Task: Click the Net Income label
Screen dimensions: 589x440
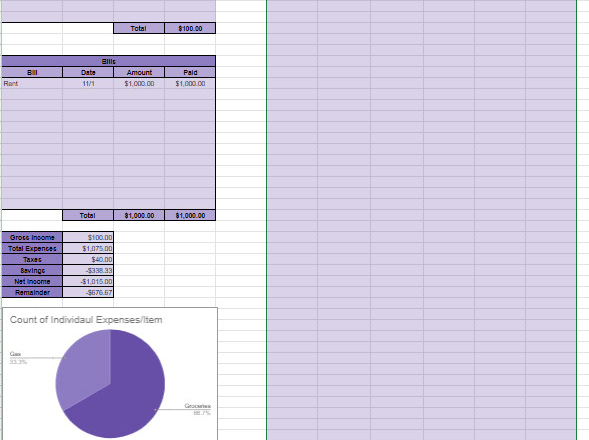Action: coord(32,281)
